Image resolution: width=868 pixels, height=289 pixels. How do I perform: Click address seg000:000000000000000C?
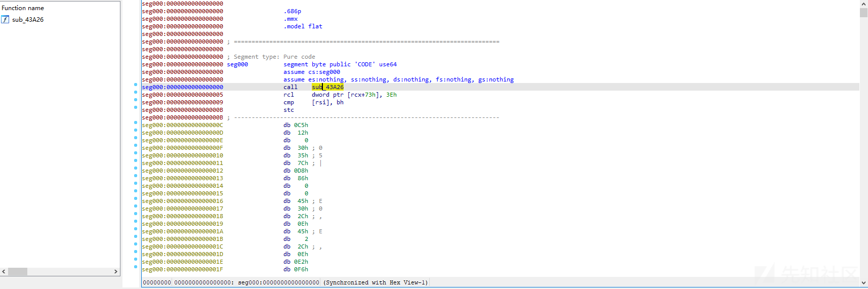click(182, 125)
